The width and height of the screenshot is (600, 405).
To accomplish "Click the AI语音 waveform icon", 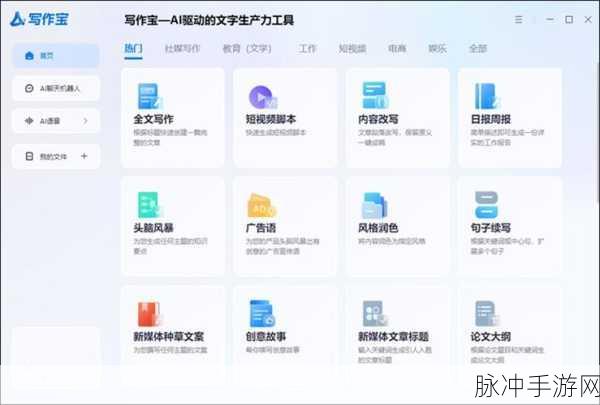I will pyautogui.click(x=29, y=121).
